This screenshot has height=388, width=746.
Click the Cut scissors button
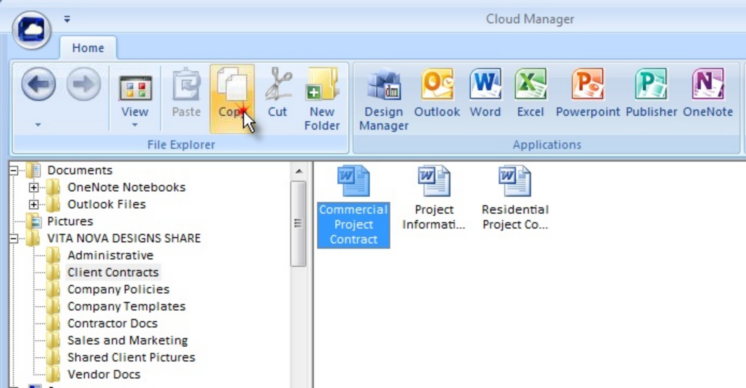(277, 94)
